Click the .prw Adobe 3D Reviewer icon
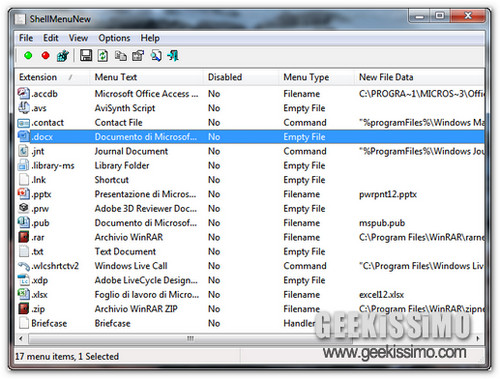The image size is (500, 379). pyautogui.click(x=24, y=208)
